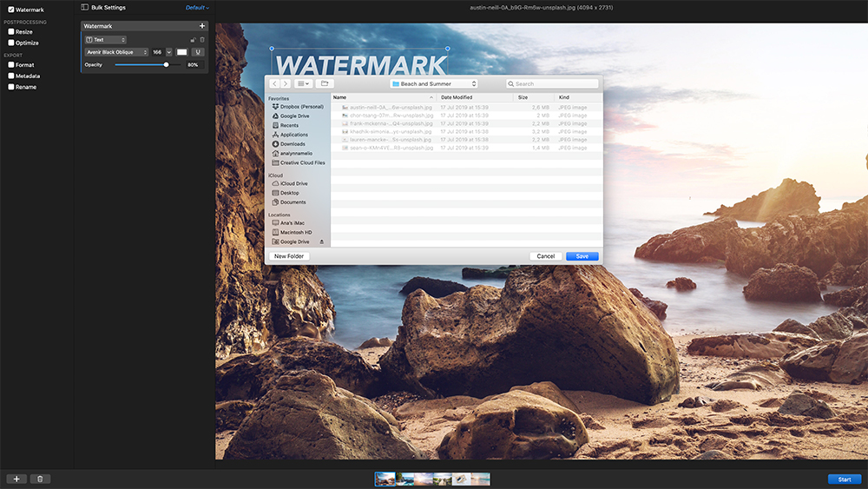Click the frank-mckenna unsplash.jpg file row
Viewport: 868px width, 489px height.
tap(467, 123)
